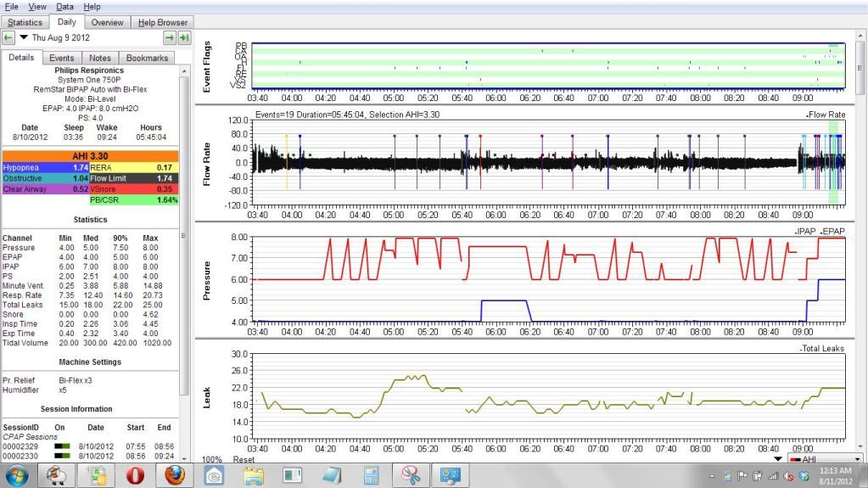Click the 100% zoom label
868x488 pixels.
point(212,460)
